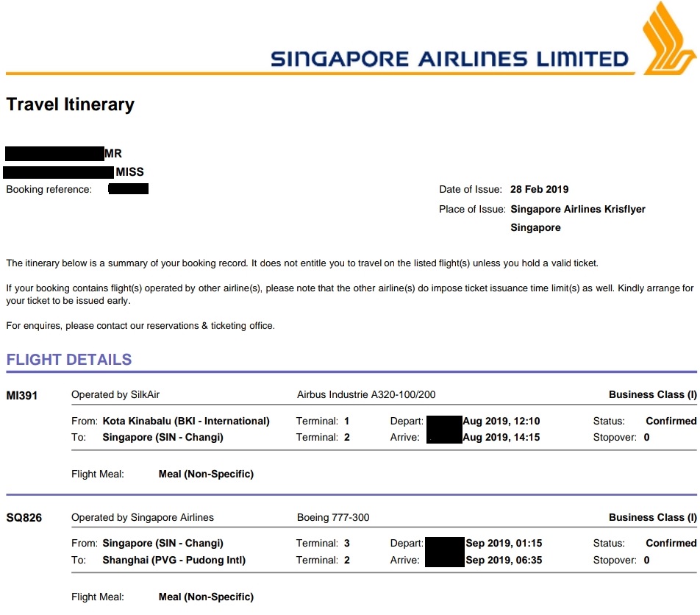Click the Travel Itinerary heading
Viewport: 700px width, 615px height.
[x=71, y=104]
